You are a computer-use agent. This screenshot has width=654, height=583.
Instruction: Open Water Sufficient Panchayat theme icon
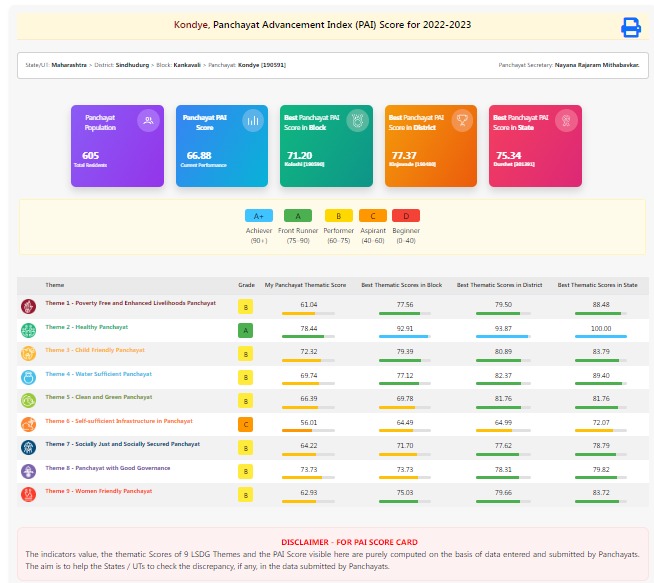28,377
